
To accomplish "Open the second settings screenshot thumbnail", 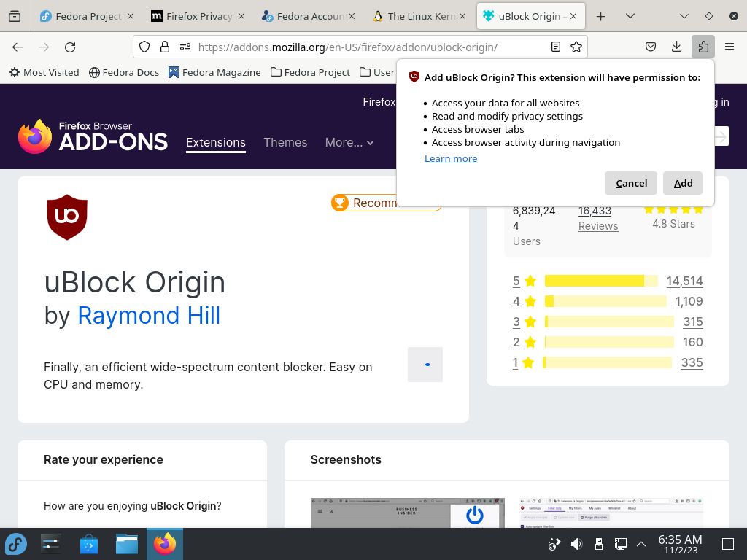I will click(x=611, y=513).
